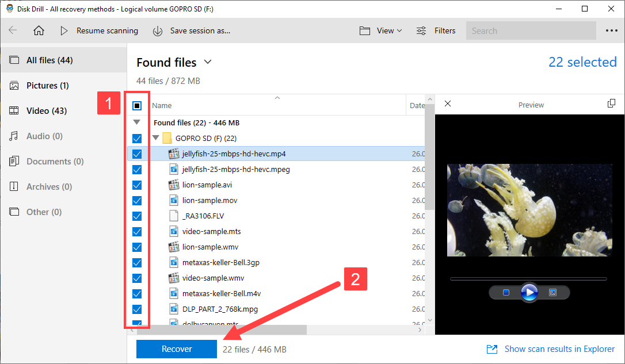Click the lion-sample.avi file icon
625x364 pixels.
pos(173,185)
